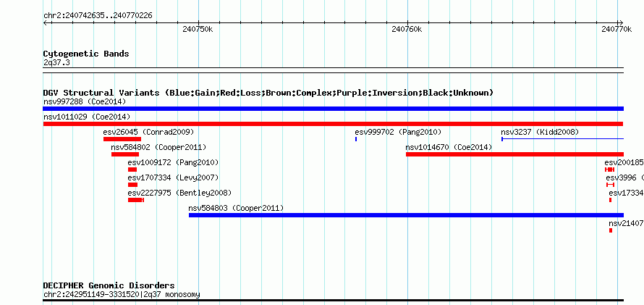Open the esv999702 (Pang2010) label

399,132
